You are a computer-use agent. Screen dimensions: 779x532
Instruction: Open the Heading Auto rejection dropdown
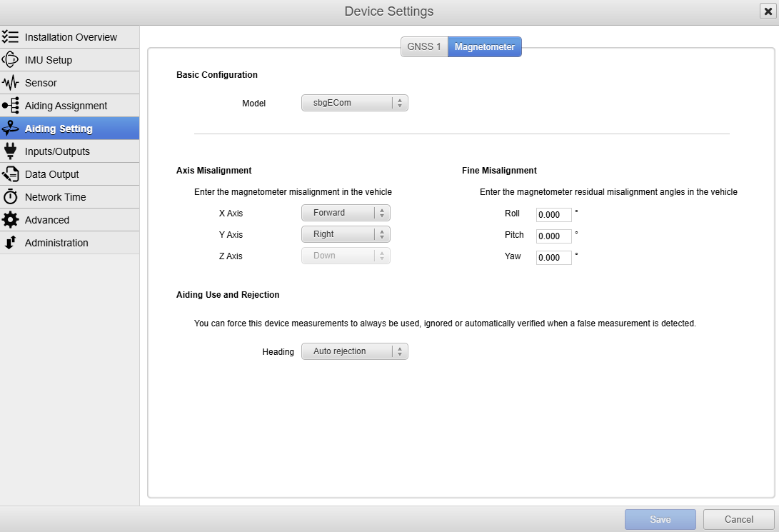click(x=354, y=351)
